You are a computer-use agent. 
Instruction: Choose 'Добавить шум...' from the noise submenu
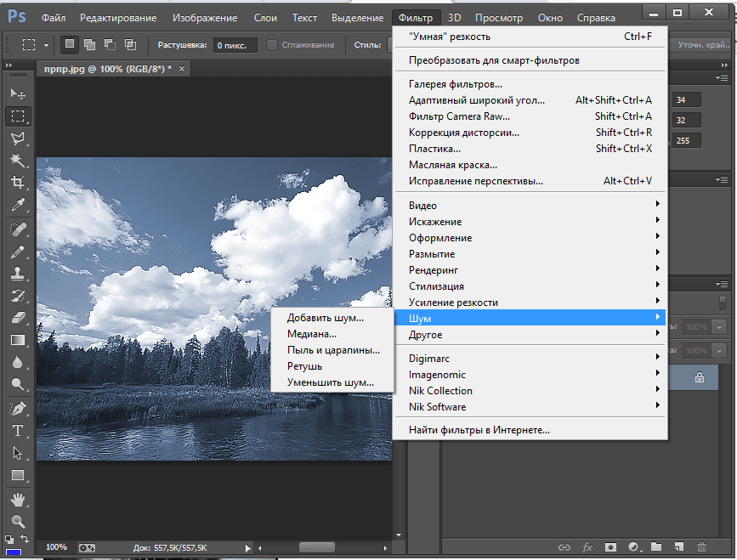[x=325, y=318]
